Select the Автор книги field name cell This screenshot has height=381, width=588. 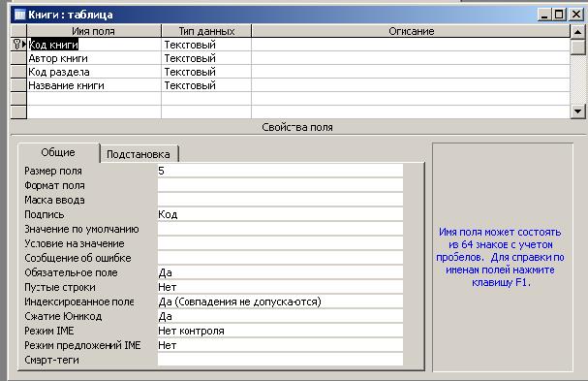click(94, 58)
